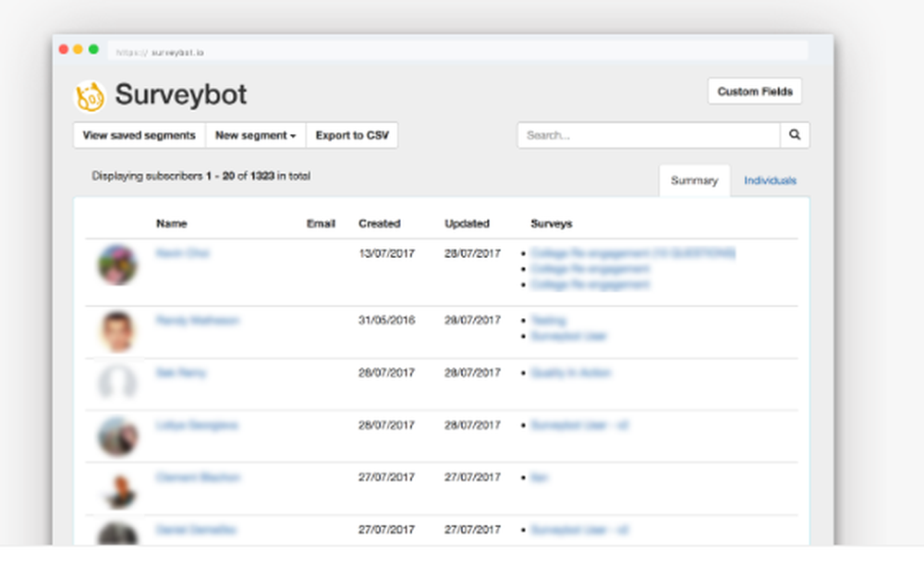Open subscriber name link created 31/05/2016
Screen dimensions: 924x576
[x=198, y=320]
